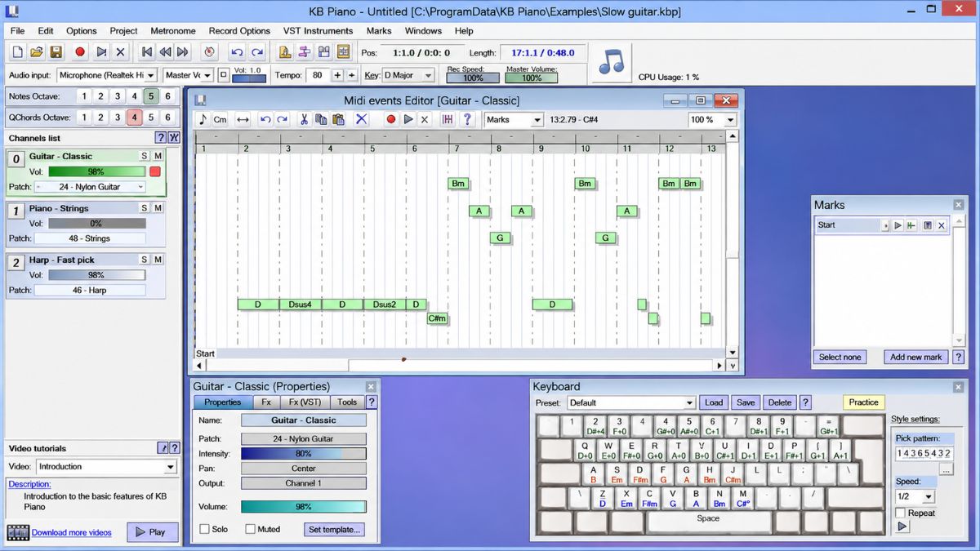Cut selected events in the Midi events Editor
Screen dimensions: 980x551
304,119
